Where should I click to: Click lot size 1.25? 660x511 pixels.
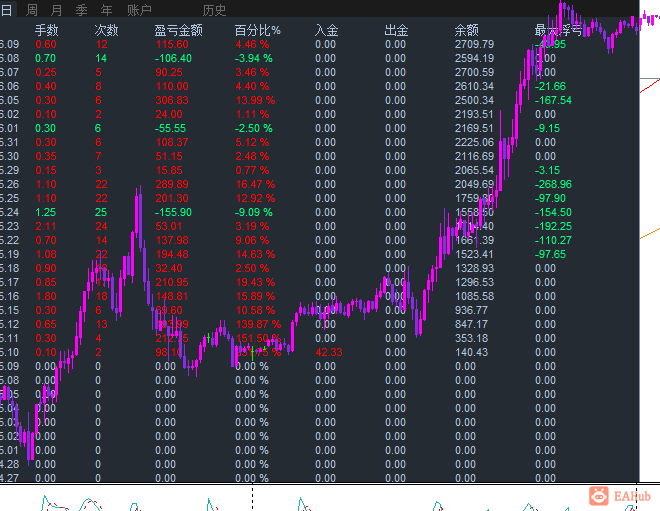pyautogui.click(x=46, y=212)
